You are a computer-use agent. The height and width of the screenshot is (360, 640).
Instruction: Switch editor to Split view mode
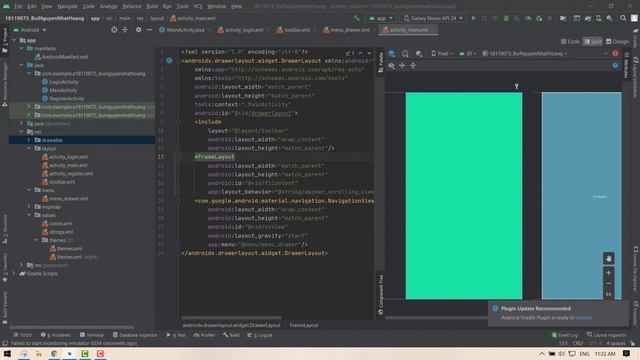593,42
